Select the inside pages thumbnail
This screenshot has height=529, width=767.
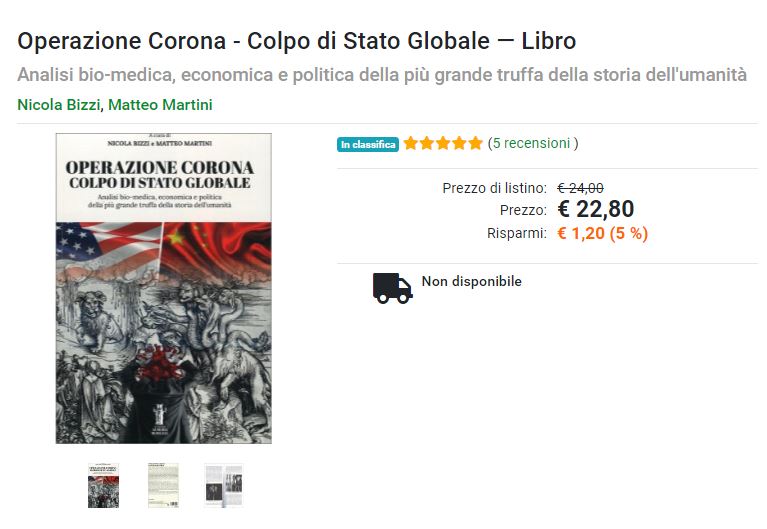(224, 485)
